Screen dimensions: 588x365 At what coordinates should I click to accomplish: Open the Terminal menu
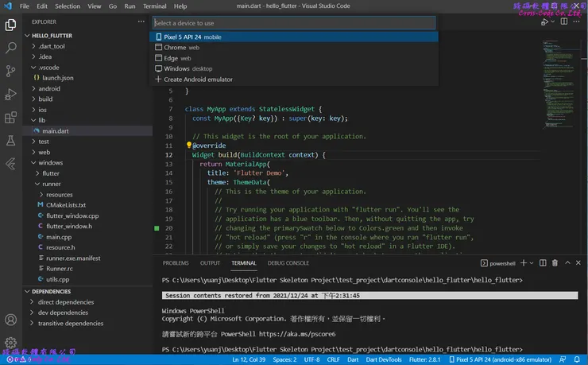point(154,6)
